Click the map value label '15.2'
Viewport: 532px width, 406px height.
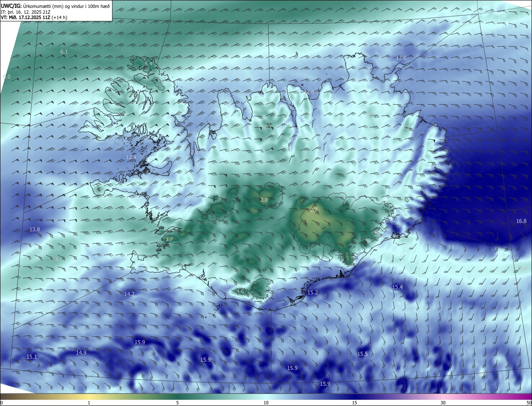(313, 293)
